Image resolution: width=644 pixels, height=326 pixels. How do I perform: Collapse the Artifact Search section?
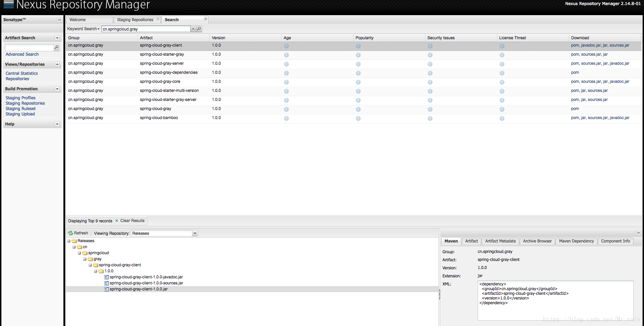(x=57, y=38)
